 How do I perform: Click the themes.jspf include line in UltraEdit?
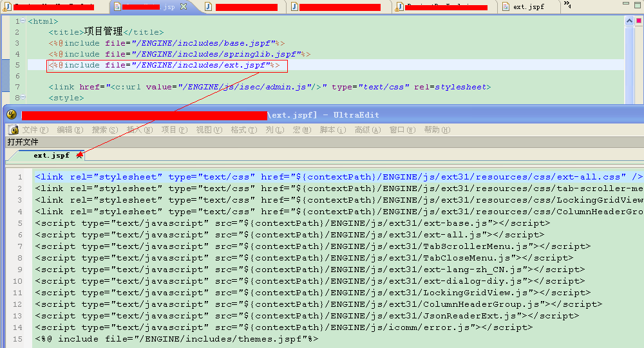(176, 339)
